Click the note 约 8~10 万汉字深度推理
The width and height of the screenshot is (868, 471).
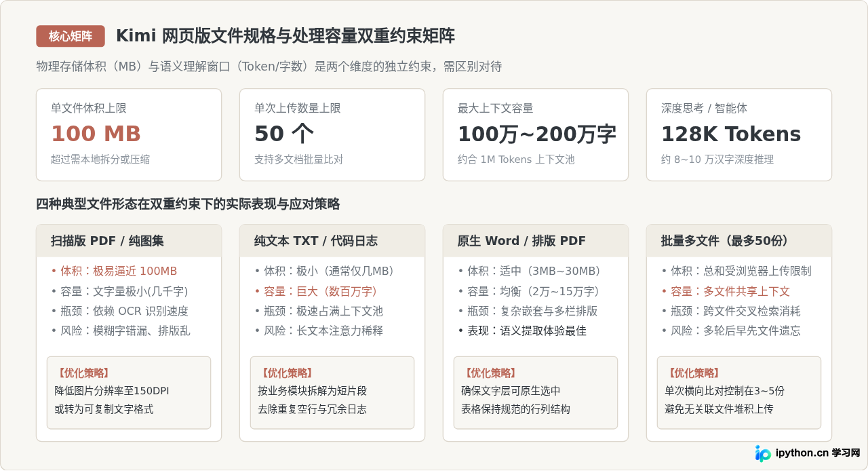coord(717,159)
